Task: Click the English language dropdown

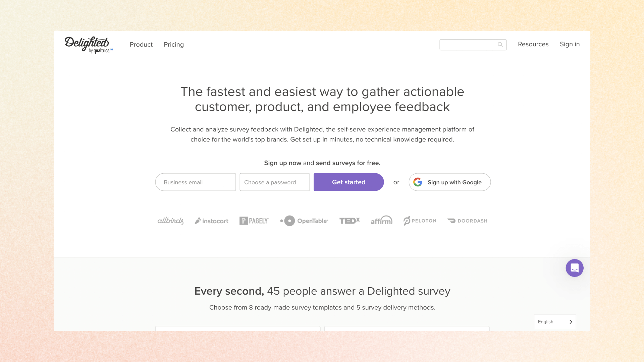Action: pos(555,321)
